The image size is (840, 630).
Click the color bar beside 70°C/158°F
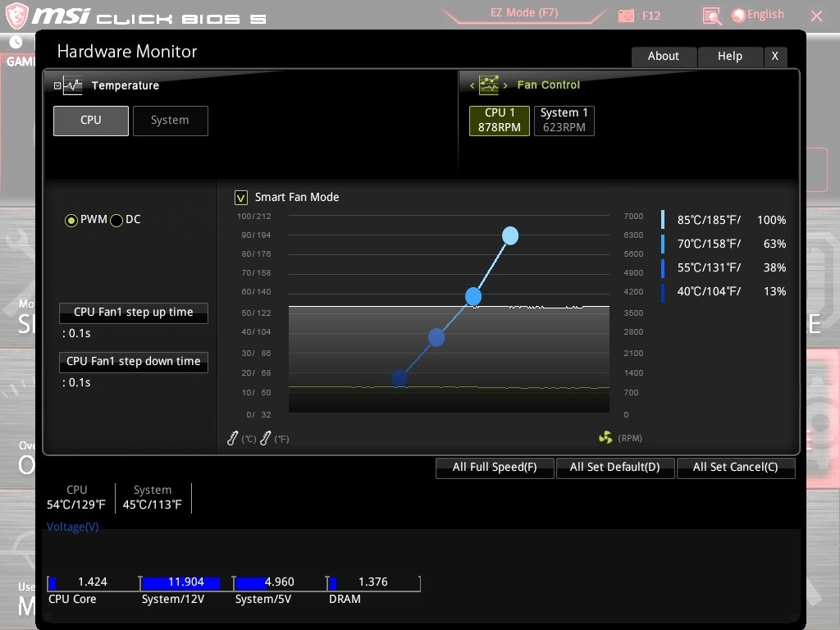click(x=663, y=244)
